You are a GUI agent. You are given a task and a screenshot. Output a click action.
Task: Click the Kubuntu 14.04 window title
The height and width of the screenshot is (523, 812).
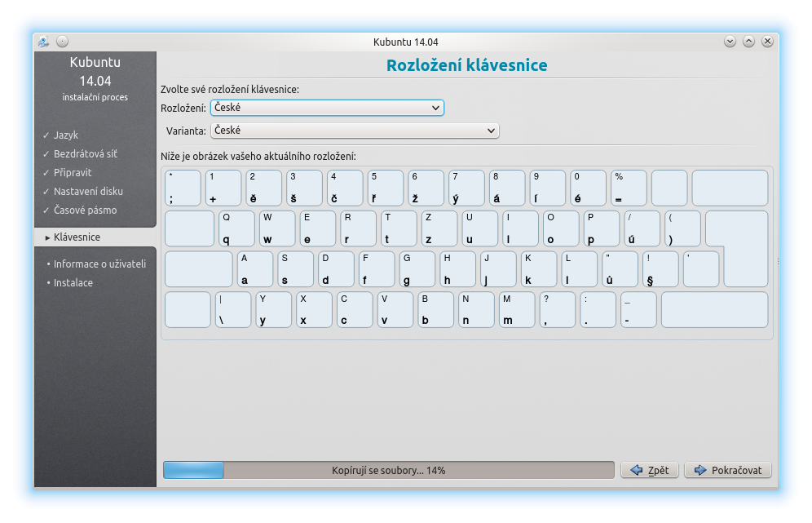coord(405,42)
